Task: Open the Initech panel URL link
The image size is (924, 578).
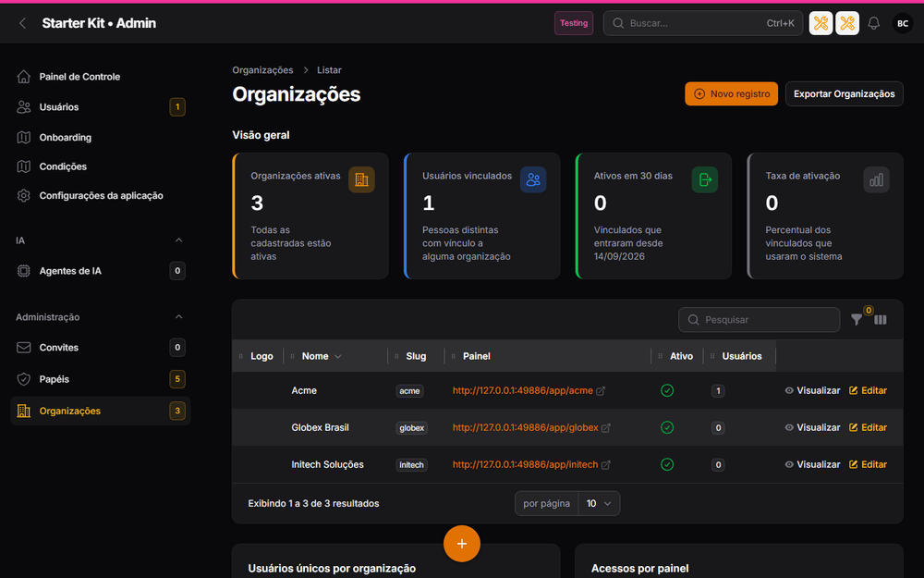Action: point(531,465)
